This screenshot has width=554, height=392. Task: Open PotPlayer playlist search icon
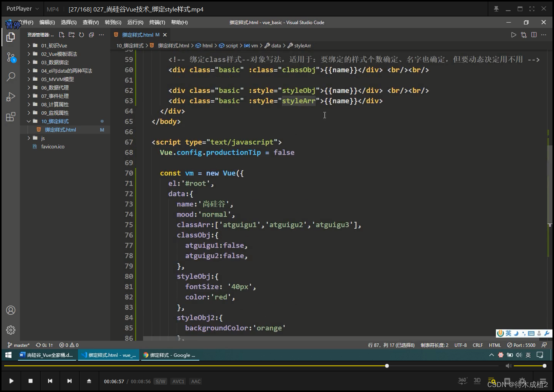point(492,381)
